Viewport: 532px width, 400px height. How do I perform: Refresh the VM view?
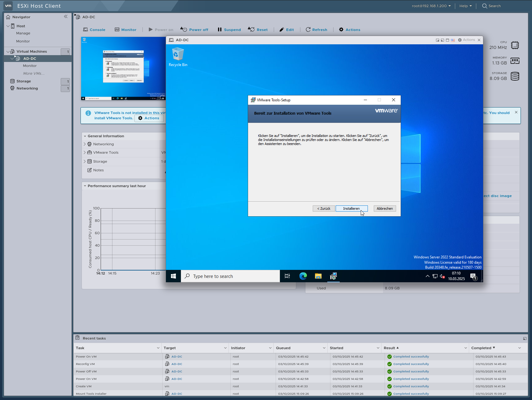point(316,29)
